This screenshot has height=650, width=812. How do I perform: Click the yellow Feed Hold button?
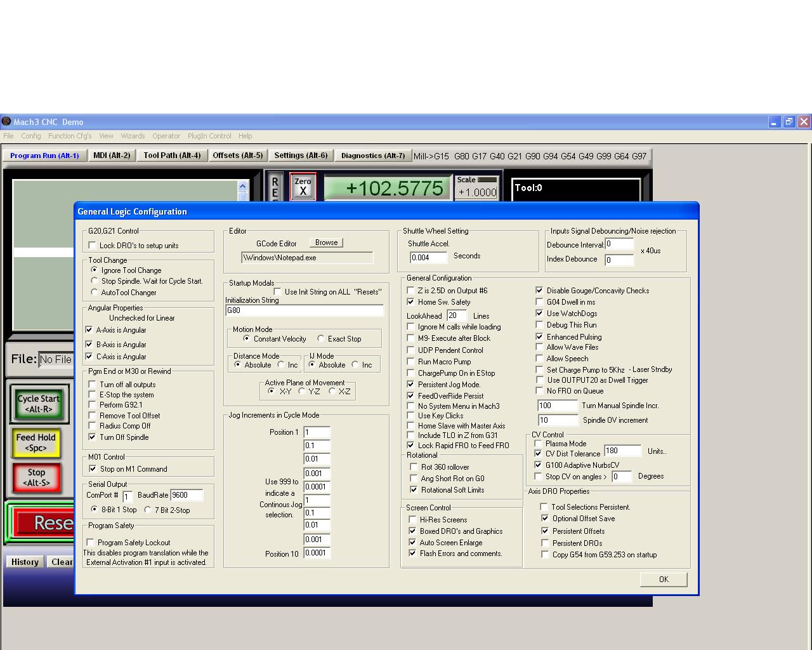(x=36, y=442)
